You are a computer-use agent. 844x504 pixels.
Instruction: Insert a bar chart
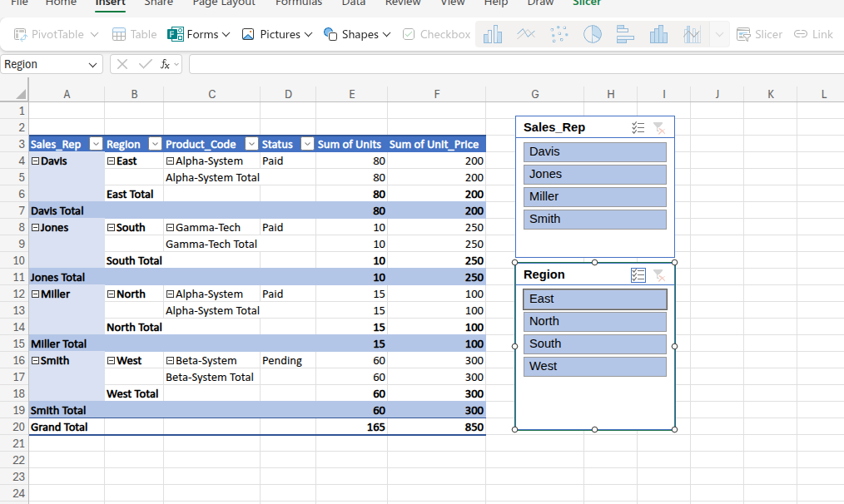point(625,34)
